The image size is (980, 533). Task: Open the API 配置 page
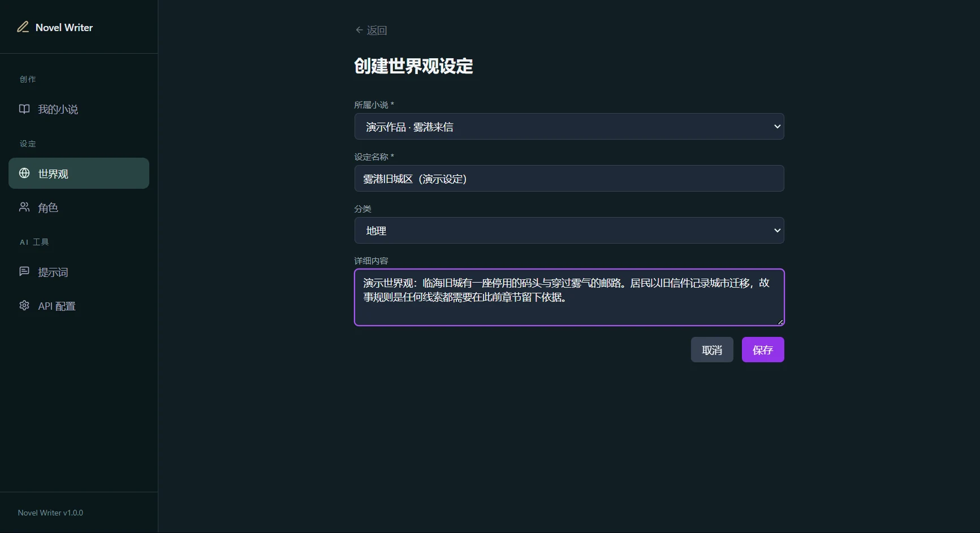tap(79, 306)
